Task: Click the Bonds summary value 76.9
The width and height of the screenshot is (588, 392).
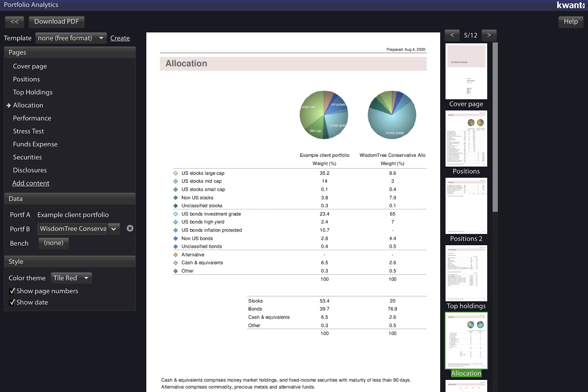Action: point(392,309)
